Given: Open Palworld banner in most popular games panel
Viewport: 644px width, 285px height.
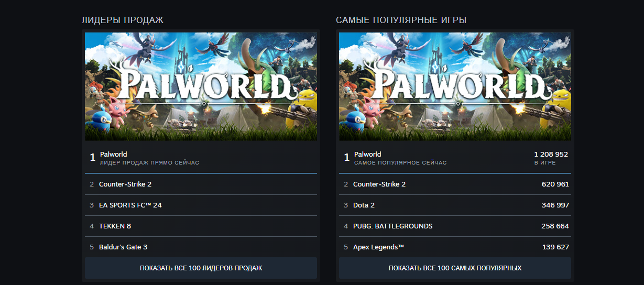Looking at the screenshot, I should [455, 86].
